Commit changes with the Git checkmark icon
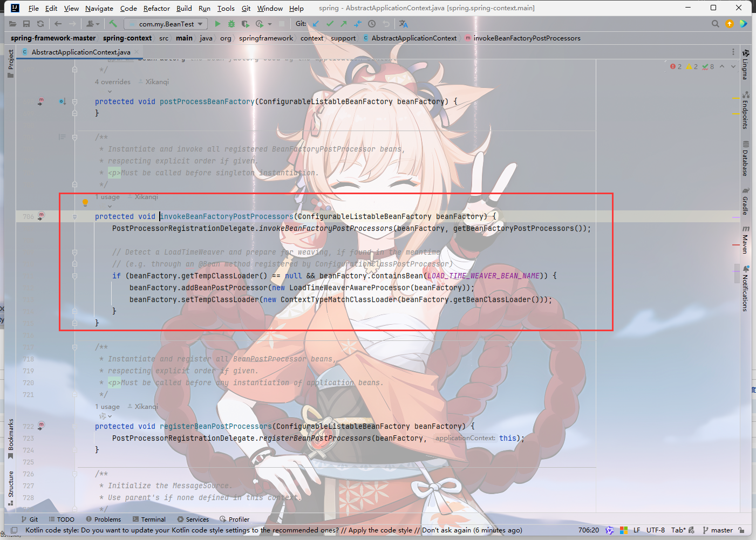 tap(330, 24)
